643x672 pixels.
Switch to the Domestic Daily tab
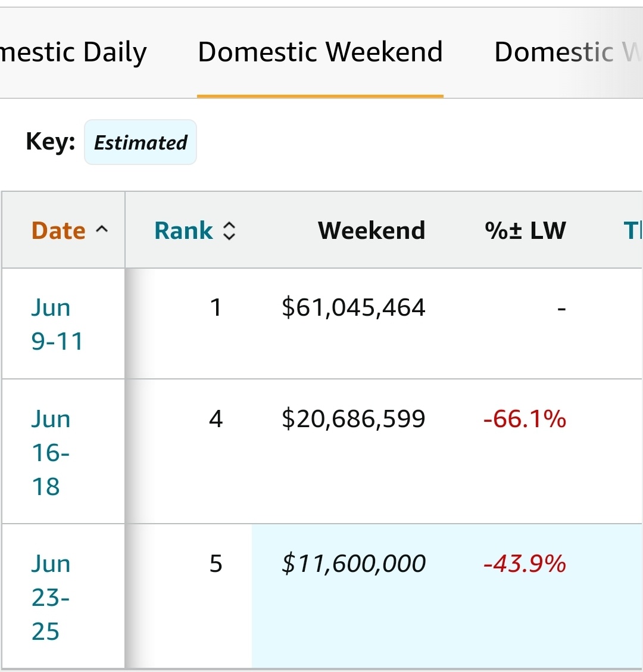(x=73, y=52)
